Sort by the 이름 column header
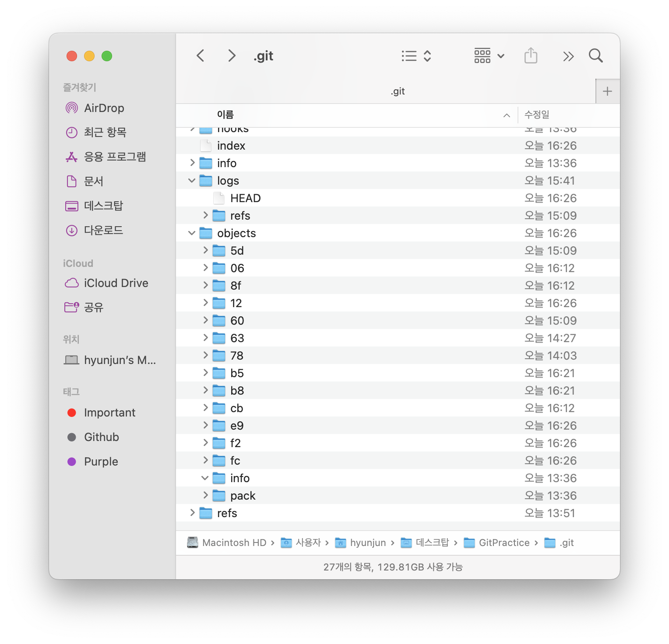 (x=225, y=115)
